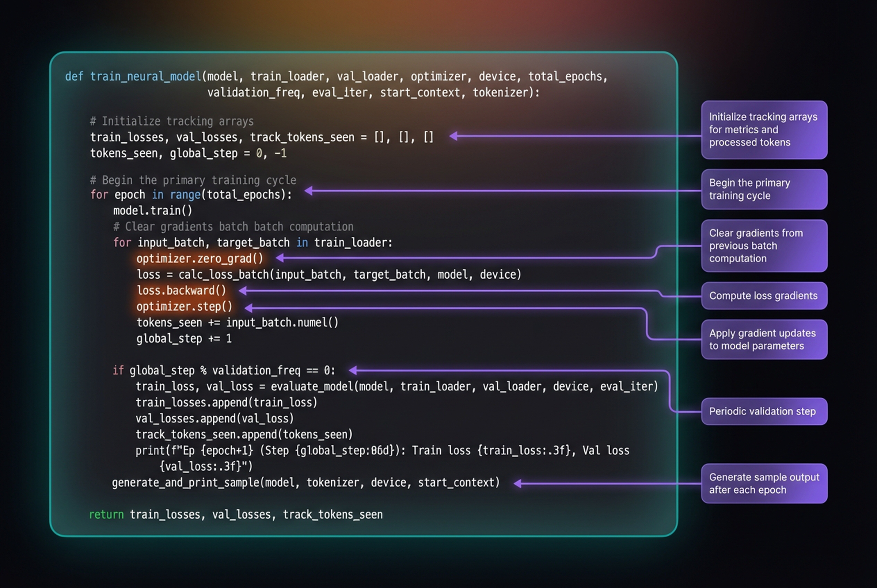Viewport: 877px width, 588px height.
Task: Click the 'Clear gradients from previous batch' annotation box
Action: pyautogui.click(x=764, y=246)
